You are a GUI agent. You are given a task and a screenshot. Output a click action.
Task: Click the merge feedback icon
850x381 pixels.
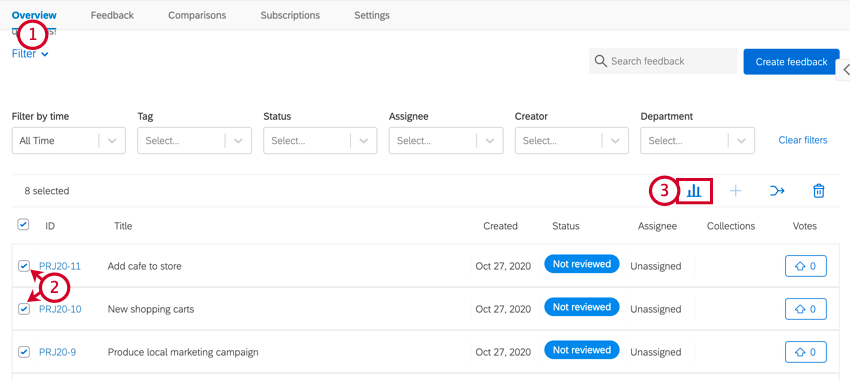click(x=777, y=191)
